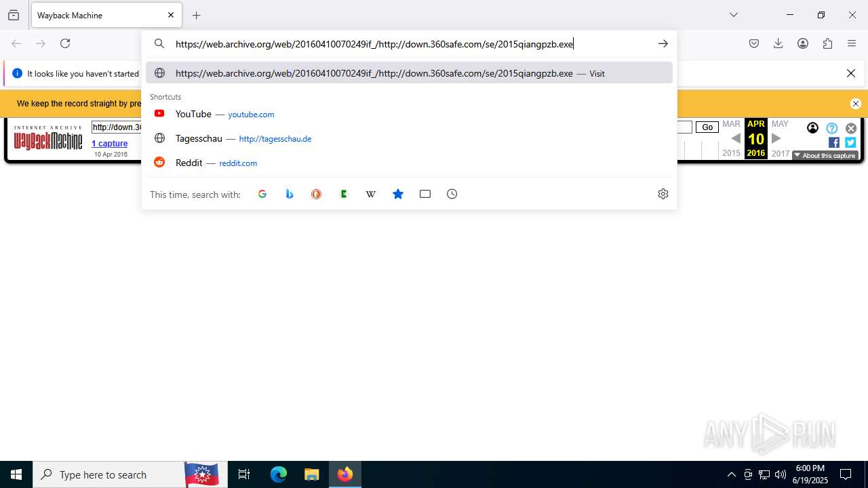Image resolution: width=868 pixels, height=488 pixels.
Task: Switch to Firefox taskbar button
Action: coord(345,474)
